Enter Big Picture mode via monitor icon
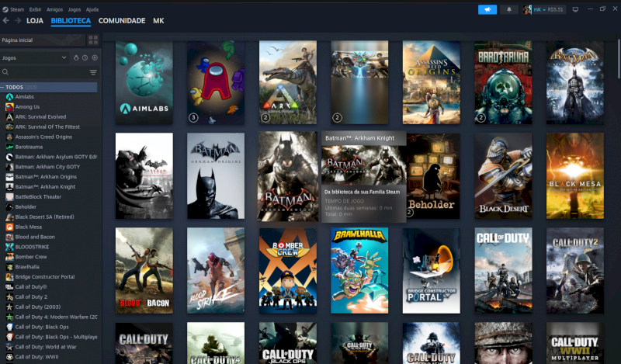 click(575, 9)
